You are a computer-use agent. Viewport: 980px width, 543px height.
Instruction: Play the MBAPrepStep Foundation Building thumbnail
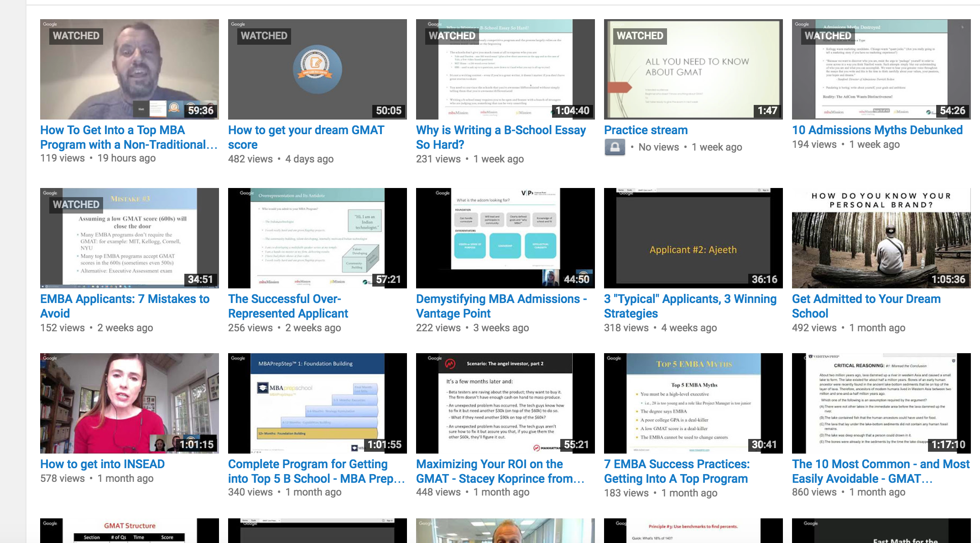pos(317,403)
